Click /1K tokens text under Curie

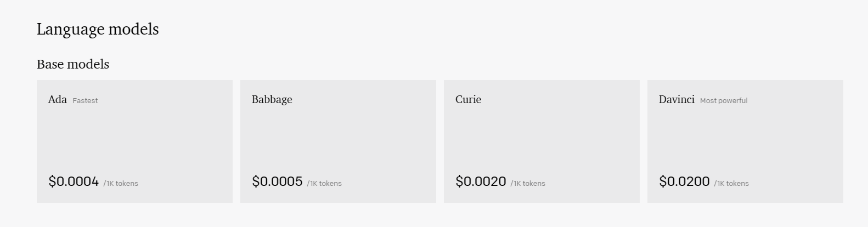528,184
